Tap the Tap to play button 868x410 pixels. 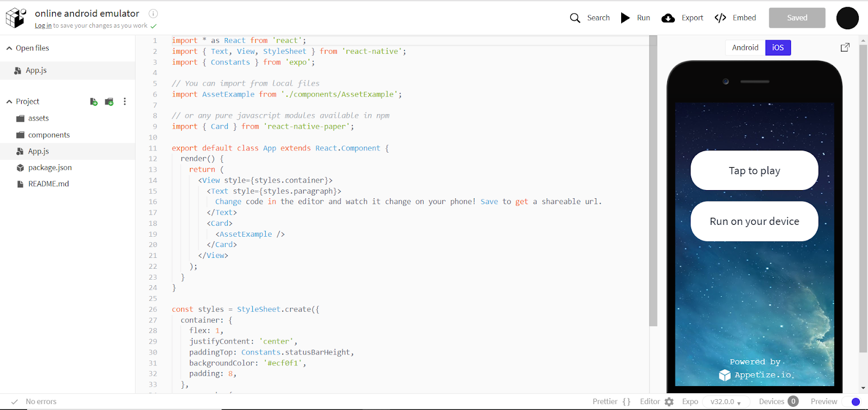click(x=754, y=171)
